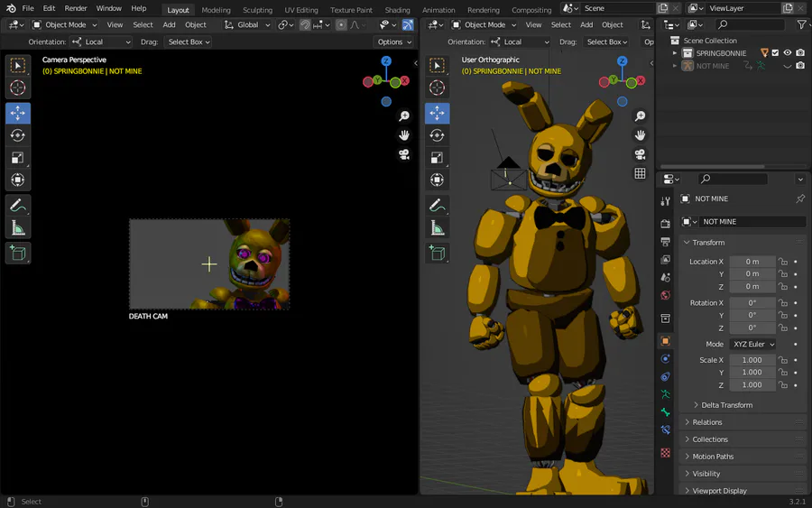812x508 pixels.
Task: Open the Render properties tab
Action: click(666, 224)
